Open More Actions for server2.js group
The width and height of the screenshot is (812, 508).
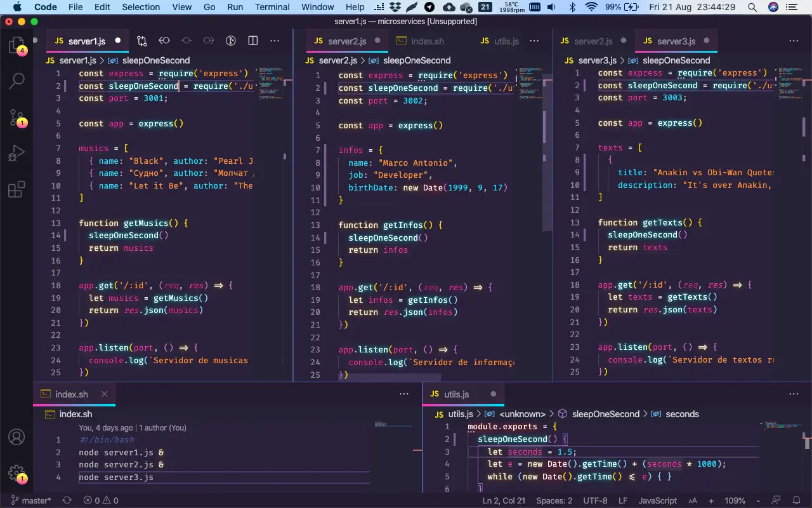coord(535,41)
